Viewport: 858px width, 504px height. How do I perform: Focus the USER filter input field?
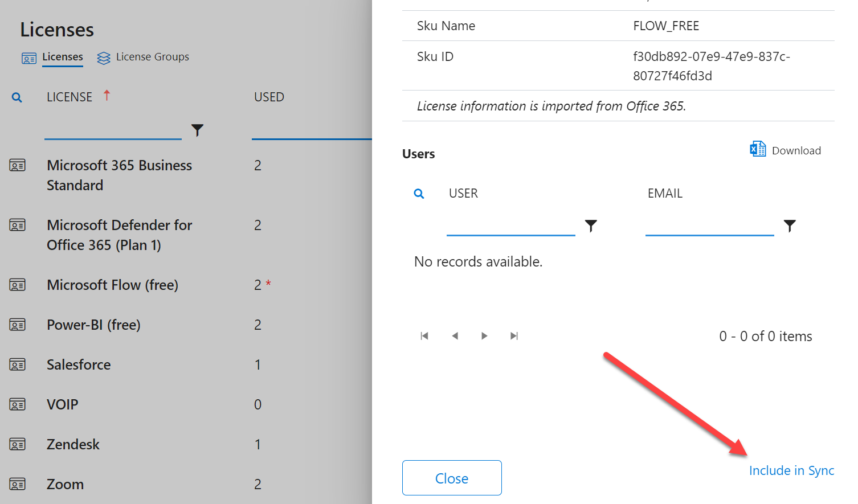511,226
